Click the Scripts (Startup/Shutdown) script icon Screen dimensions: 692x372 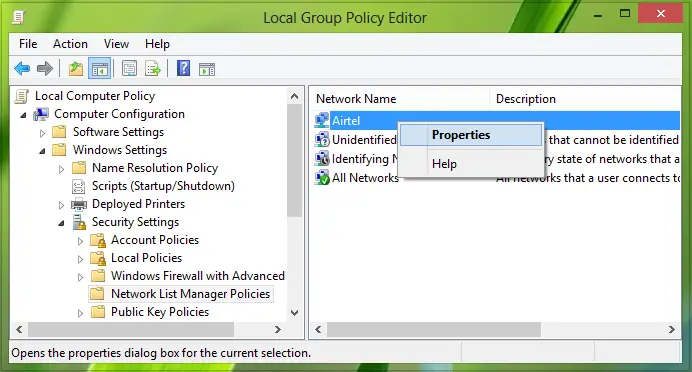[x=79, y=186]
